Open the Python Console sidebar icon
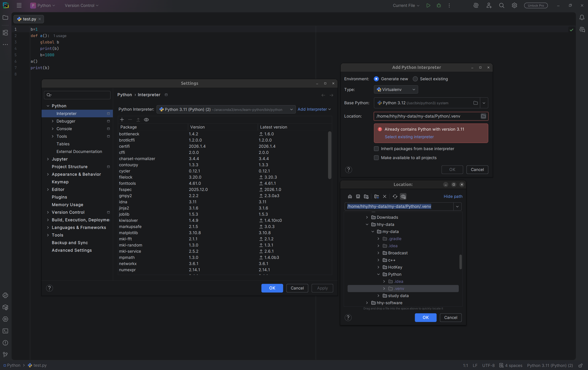Viewport: 588px width, 370px height. point(5,295)
